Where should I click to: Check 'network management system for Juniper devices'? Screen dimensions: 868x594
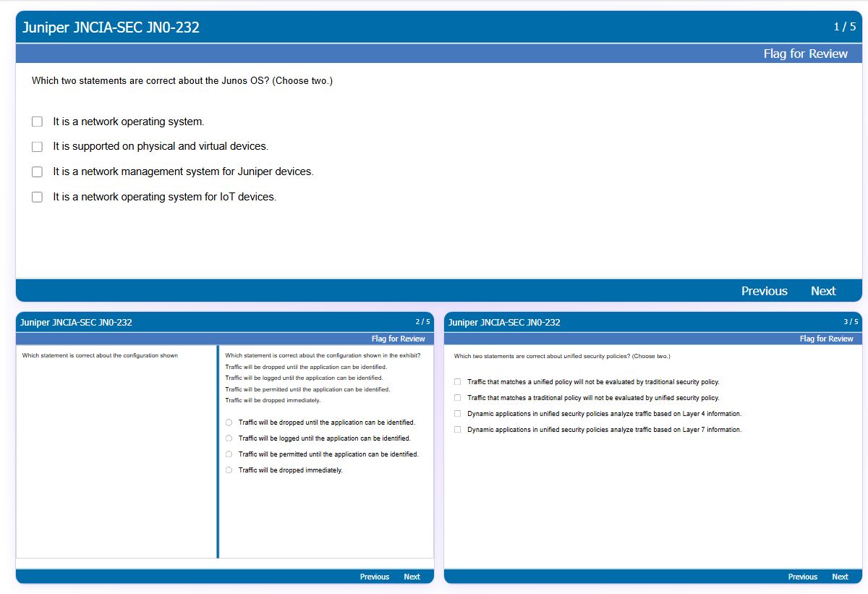click(x=37, y=172)
